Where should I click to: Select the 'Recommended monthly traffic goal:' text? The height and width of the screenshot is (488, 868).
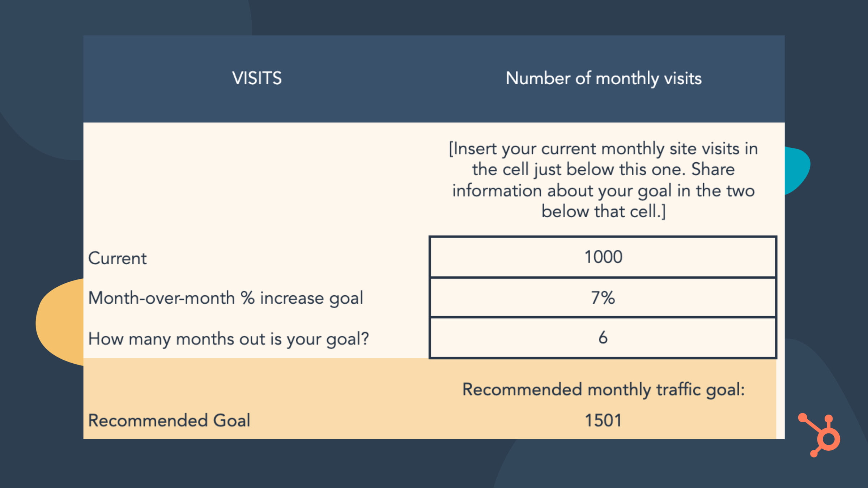tap(603, 390)
